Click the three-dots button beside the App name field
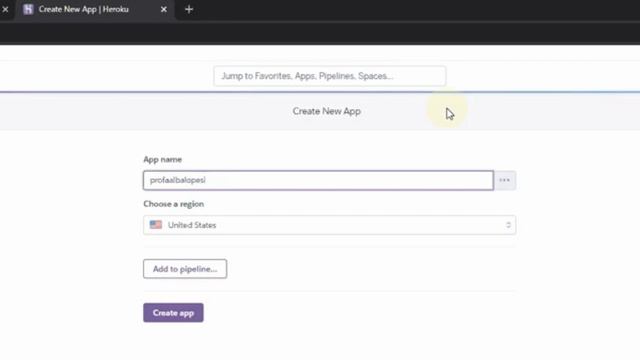This screenshot has height=360, width=640. coord(504,180)
